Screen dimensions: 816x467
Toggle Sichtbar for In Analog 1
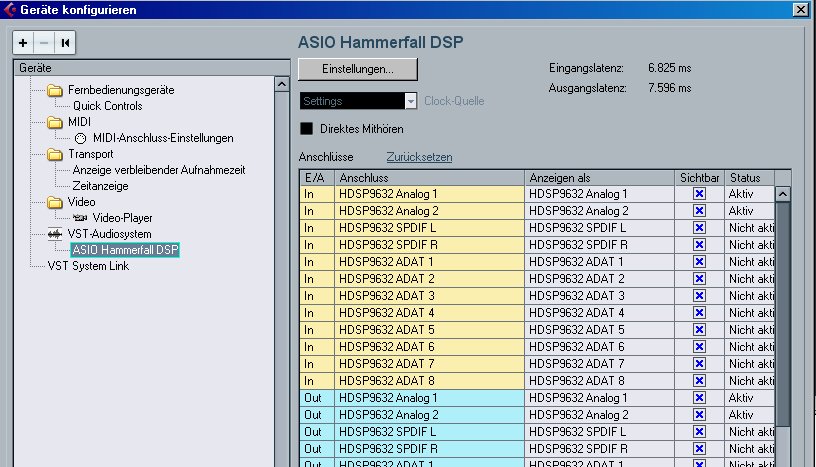click(699, 194)
